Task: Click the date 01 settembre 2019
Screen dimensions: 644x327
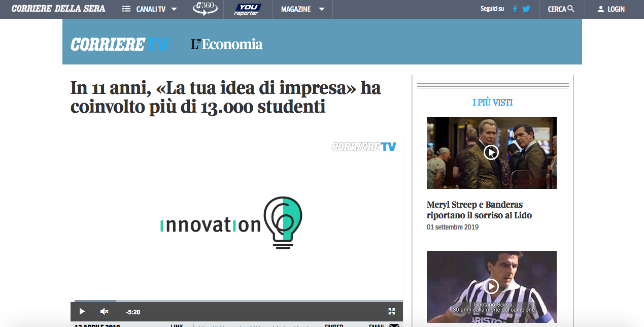Action: (x=453, y=227)
